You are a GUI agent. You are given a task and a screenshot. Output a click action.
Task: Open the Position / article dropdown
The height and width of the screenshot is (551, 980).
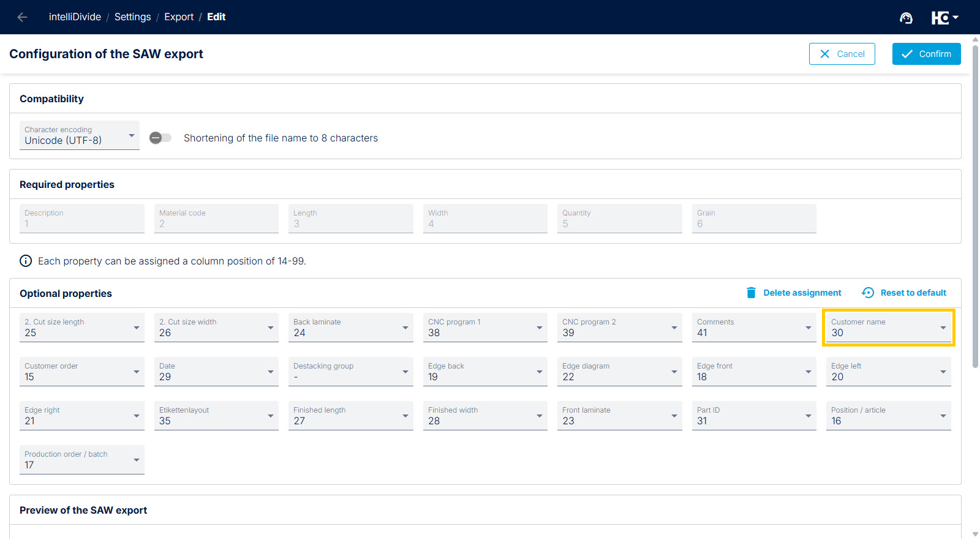[889, 416]
